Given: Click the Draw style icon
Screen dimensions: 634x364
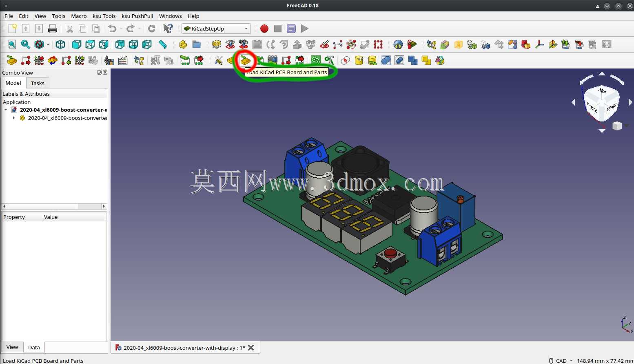Looking at the screenshot, I should [39, 44].
